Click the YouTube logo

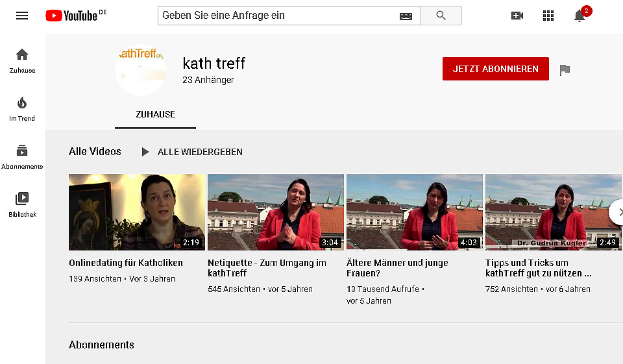click(71, 16)
